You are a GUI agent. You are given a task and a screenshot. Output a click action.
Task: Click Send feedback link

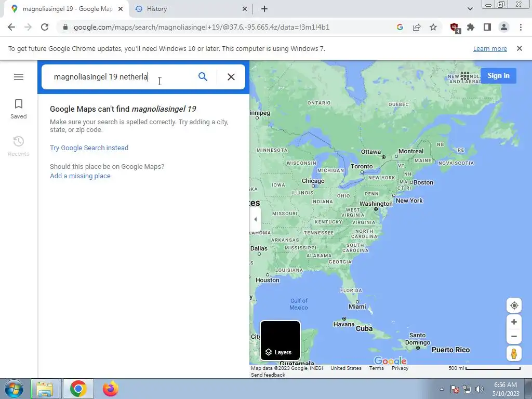point(268,375)
